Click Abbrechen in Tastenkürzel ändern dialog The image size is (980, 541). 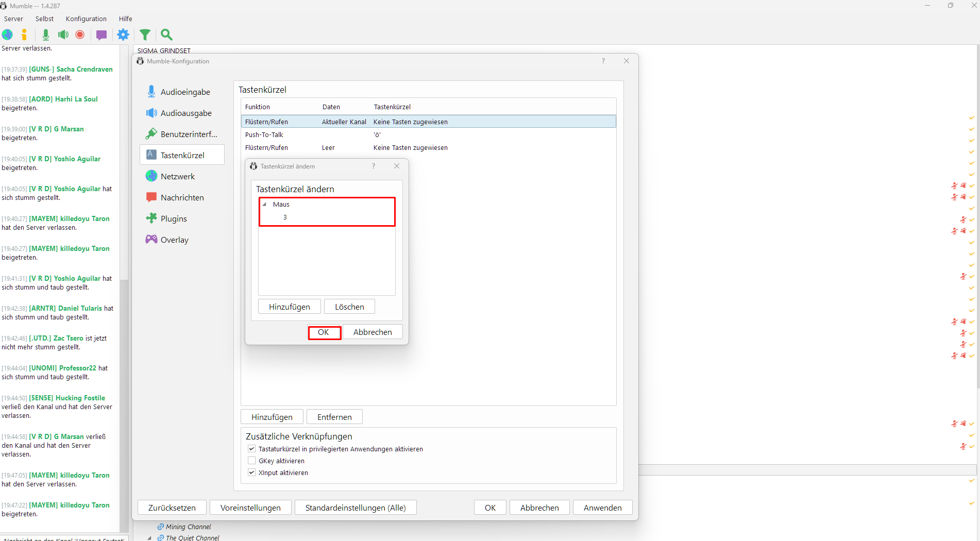[373, 332]
